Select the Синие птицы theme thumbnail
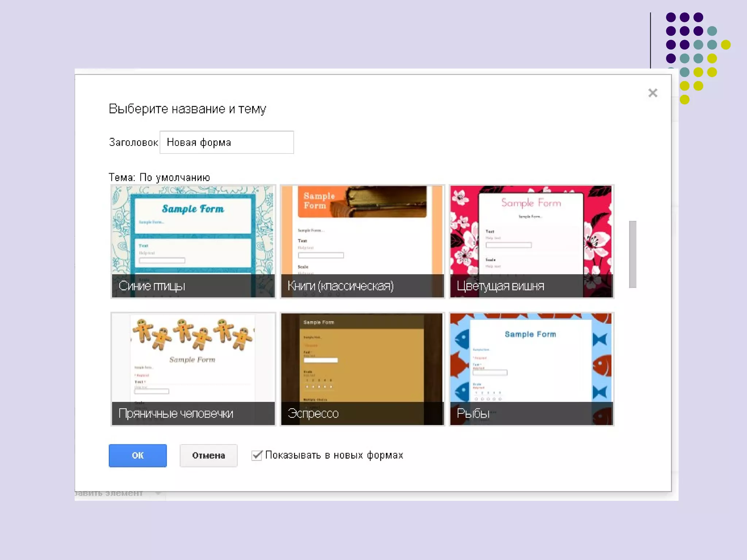The width and height of the screenshot is (747, 560). point(193,233)
